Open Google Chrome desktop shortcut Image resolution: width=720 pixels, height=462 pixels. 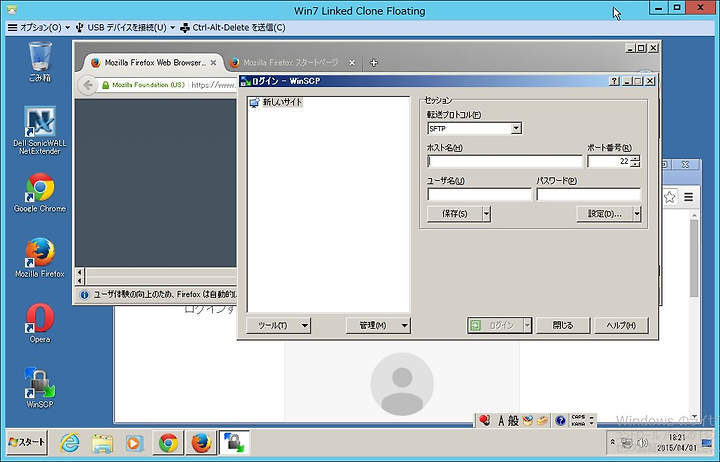point(40,193)
